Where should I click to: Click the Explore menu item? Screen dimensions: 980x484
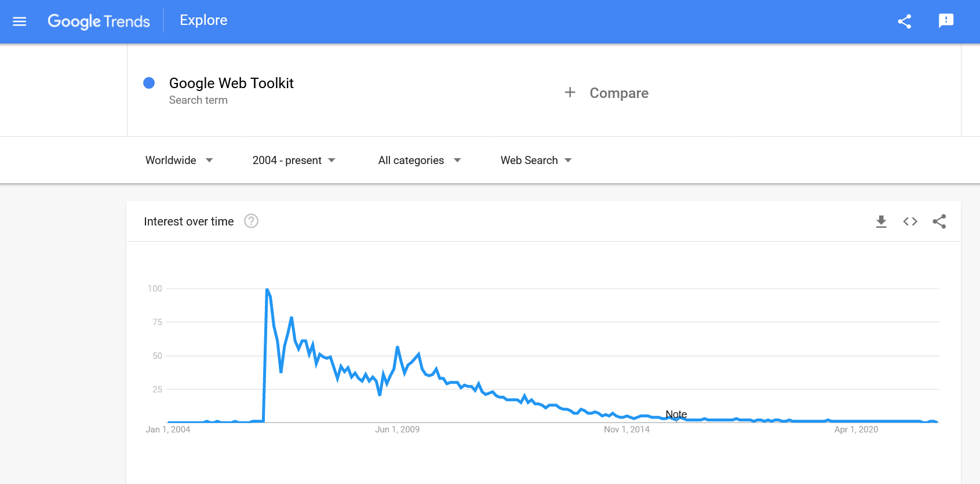[203, 20]
